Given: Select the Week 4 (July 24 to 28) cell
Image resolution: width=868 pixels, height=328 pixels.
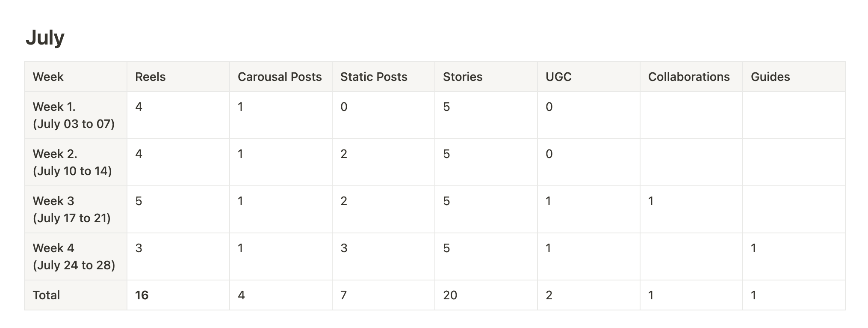Looking at the screenshot, I should point(76,256).
